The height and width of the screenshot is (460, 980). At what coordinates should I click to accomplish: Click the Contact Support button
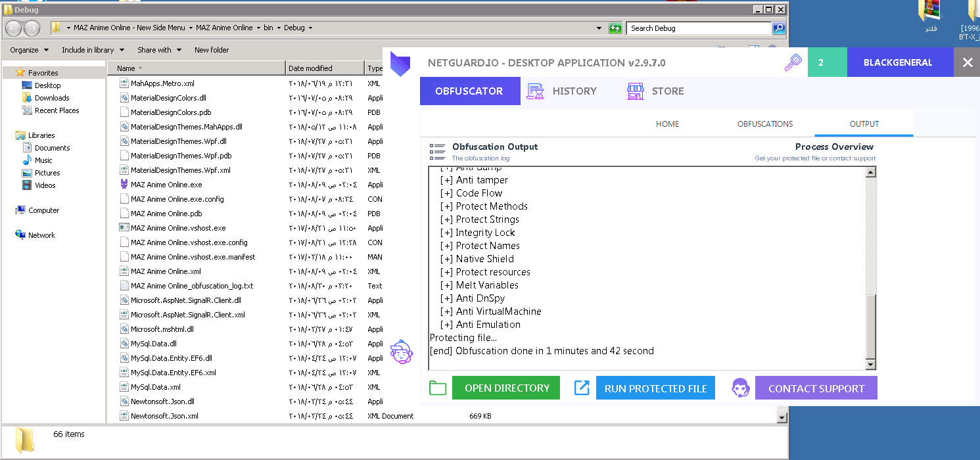(x=816, y=388)
